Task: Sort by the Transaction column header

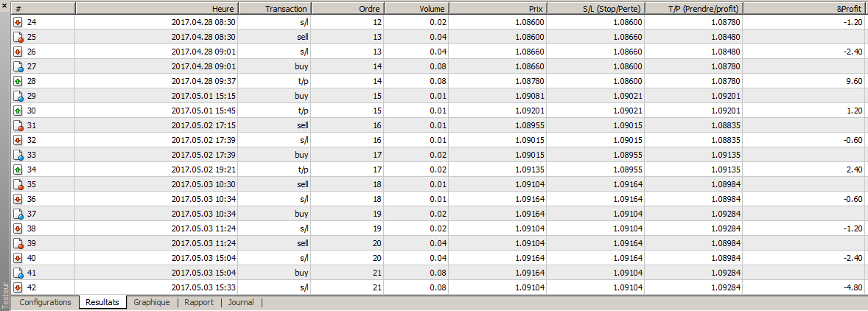Action: (275, 9)
